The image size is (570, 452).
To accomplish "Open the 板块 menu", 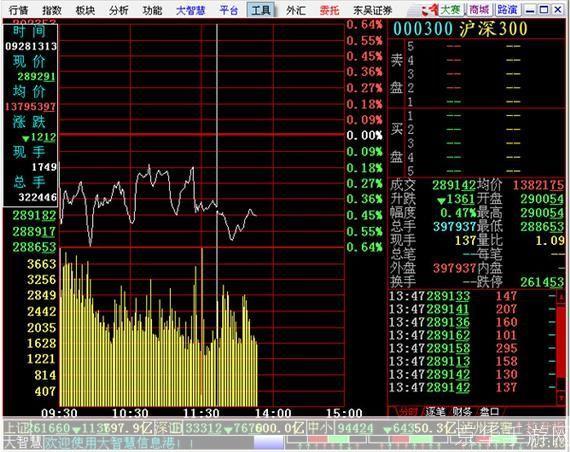I will (85, 10).
